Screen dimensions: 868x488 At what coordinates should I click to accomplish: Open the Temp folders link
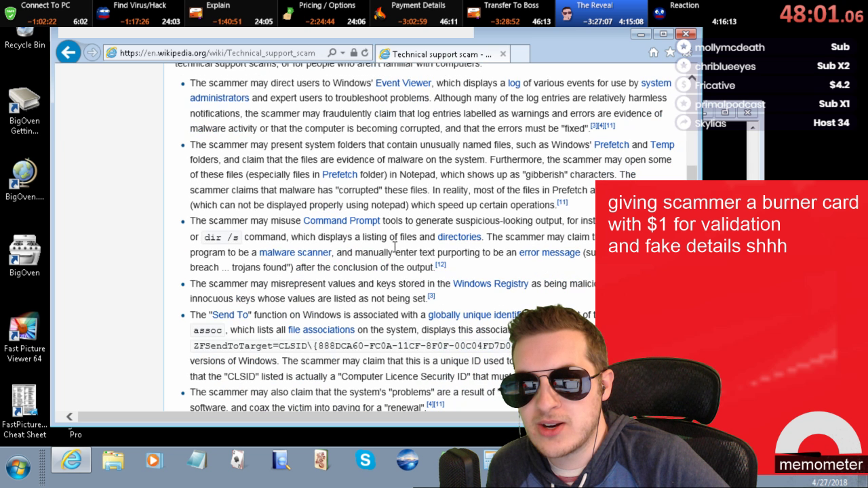(663, 145)
